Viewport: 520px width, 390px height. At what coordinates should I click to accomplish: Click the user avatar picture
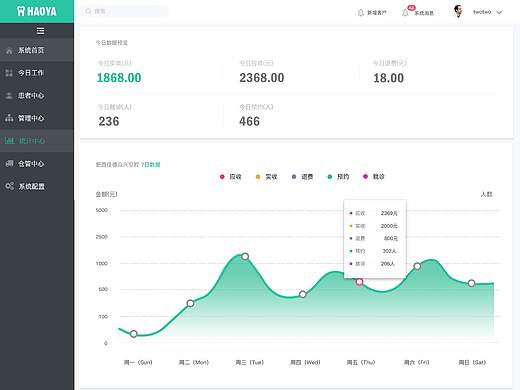pyautogui.click(x=458, y=11)
